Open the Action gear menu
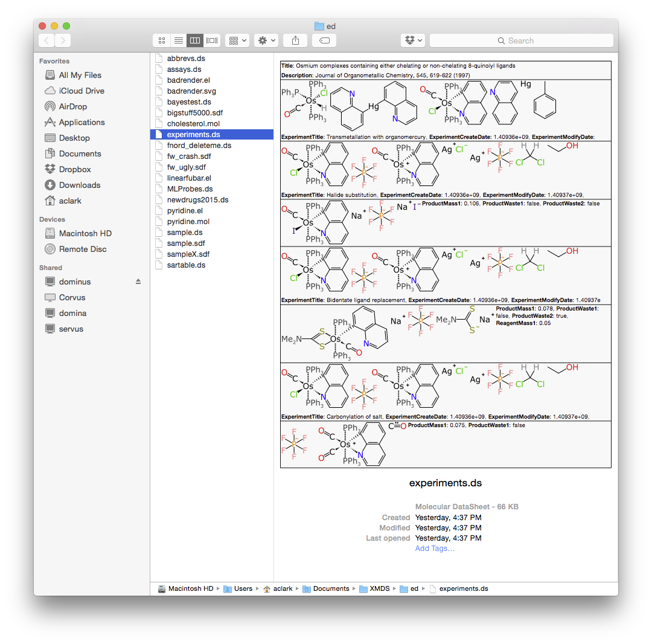 (266, 40)
